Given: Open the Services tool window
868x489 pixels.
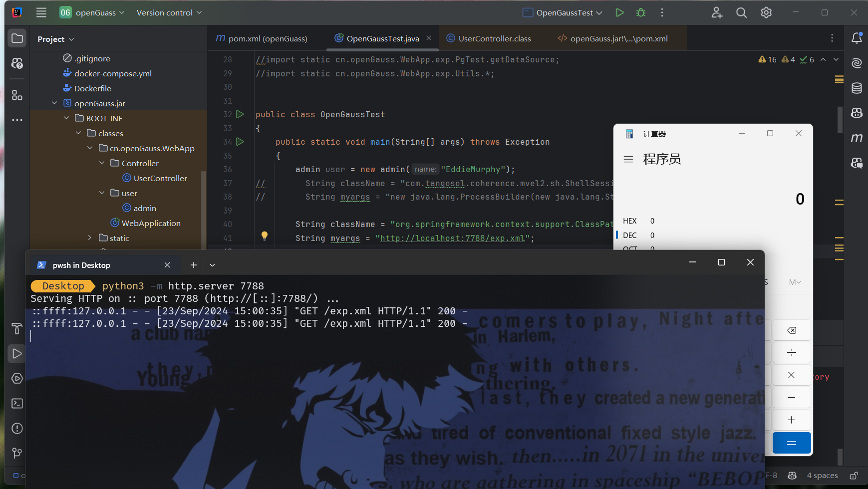Looking at the screenshot, I should click(17, 378).
